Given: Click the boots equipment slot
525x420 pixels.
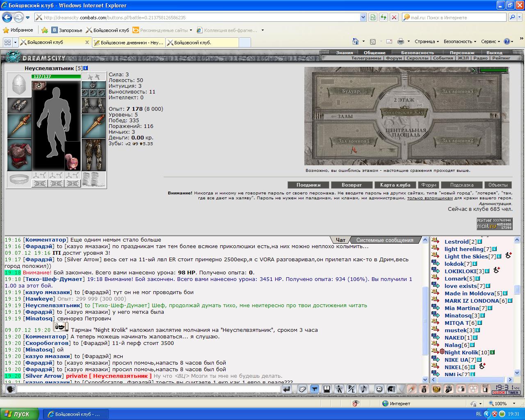Looking at the screenshot, I should click(x=94, y=180).
